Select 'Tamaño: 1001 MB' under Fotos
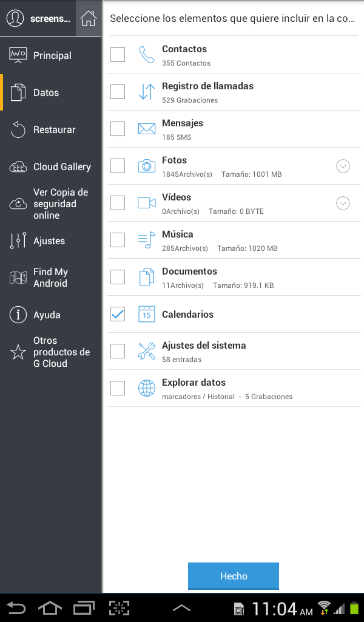Screen dimensions: 364x622 [252, 174]
